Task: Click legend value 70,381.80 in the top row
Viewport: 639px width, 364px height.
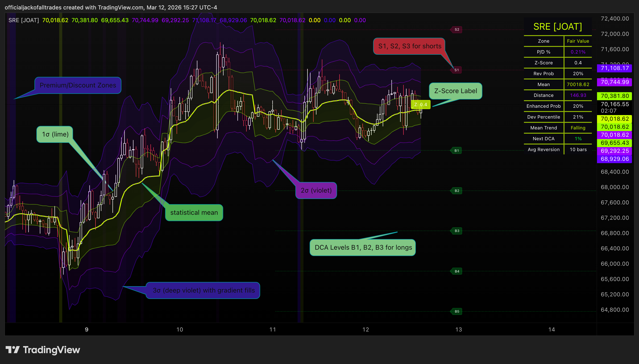Action: 84,20
